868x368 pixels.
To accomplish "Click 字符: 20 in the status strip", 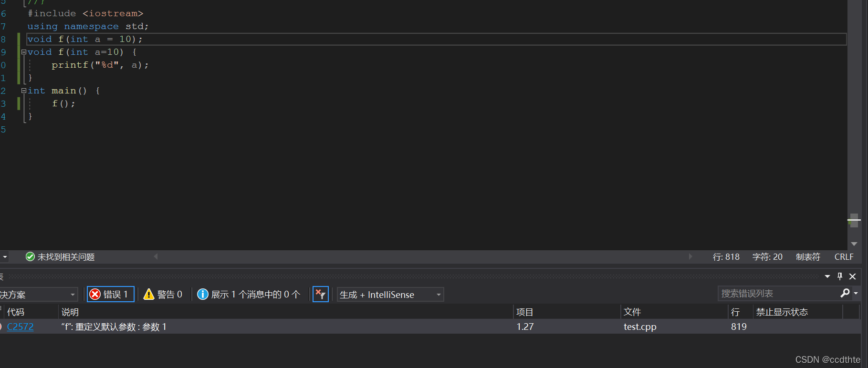I will coord(767,257).
